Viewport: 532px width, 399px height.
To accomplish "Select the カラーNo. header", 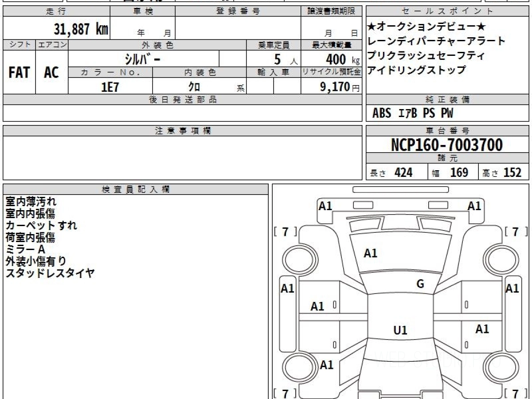I will pos(110,73).
